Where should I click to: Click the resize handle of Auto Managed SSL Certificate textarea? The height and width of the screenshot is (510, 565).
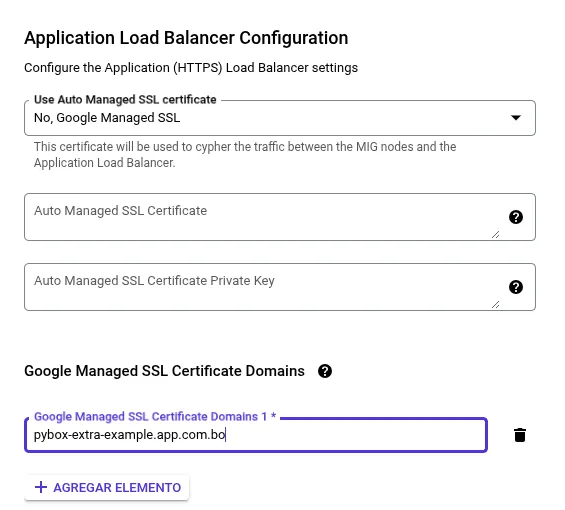click(495, 235)
